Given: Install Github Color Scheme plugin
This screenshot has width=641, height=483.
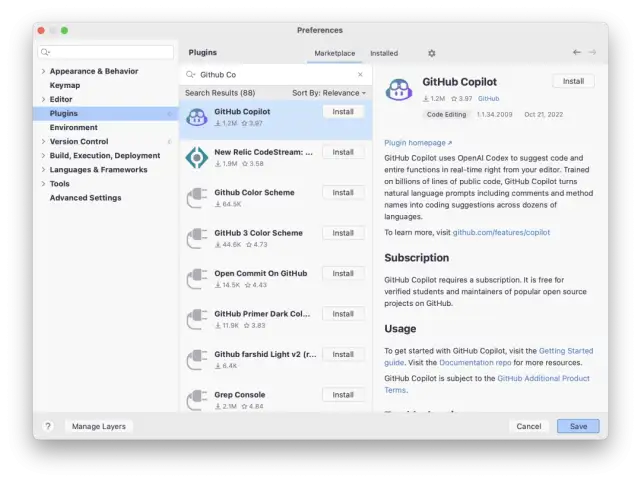Looking at the screenshot, I should tap(343, 192).
